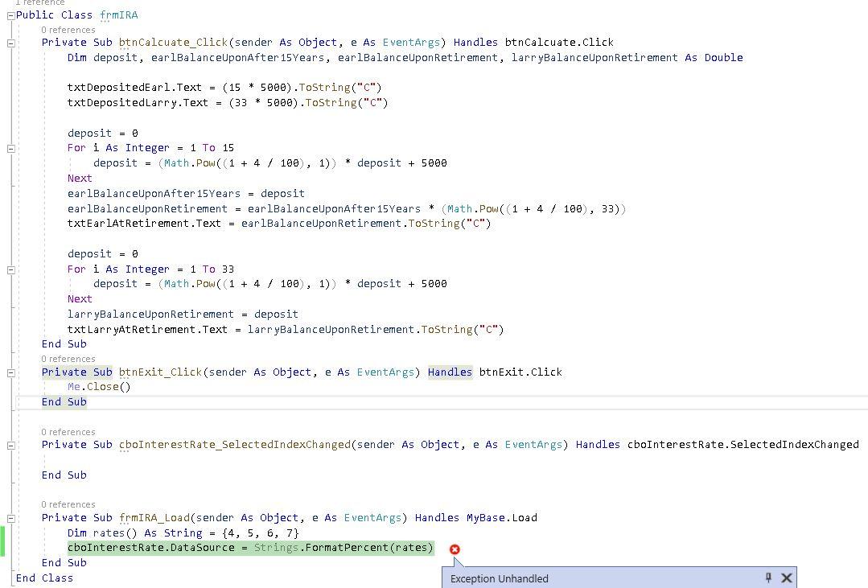This screenshot has width=868, height=588.
Task: Open '0 references' above frmIRA_Load
Action: pyautogui.click(x=68, y=504)
